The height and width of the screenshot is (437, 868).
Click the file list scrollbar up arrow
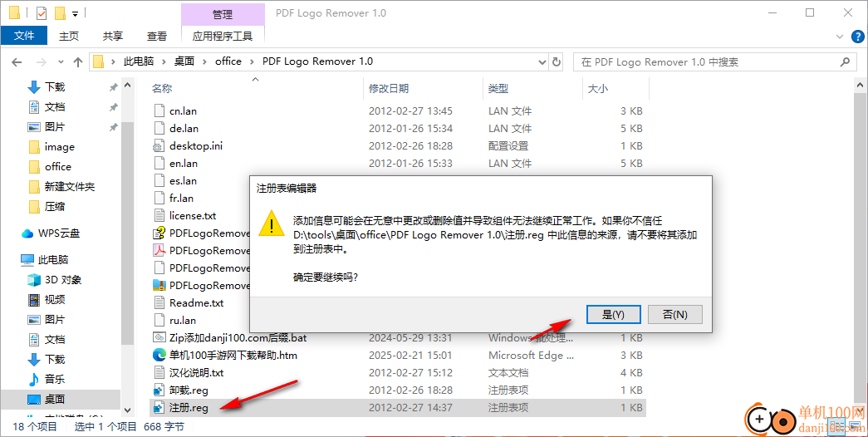tap(860, 86)
